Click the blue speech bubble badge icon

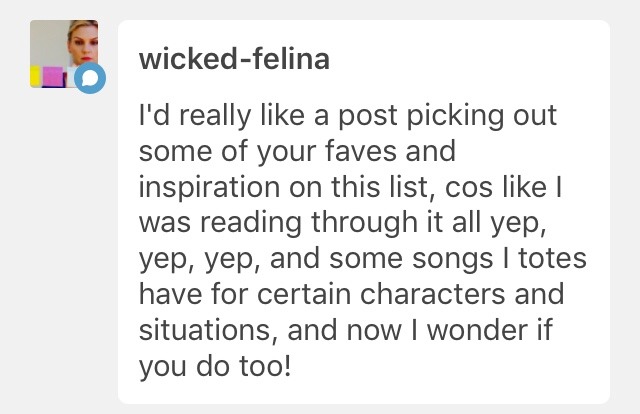tap(89, 78)
